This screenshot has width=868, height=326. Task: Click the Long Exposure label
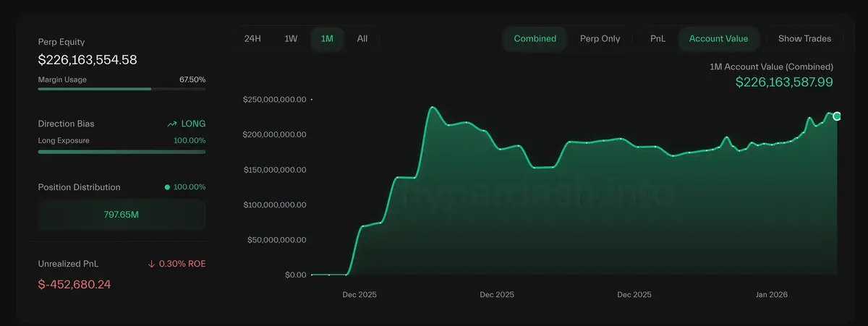point(64,140)
